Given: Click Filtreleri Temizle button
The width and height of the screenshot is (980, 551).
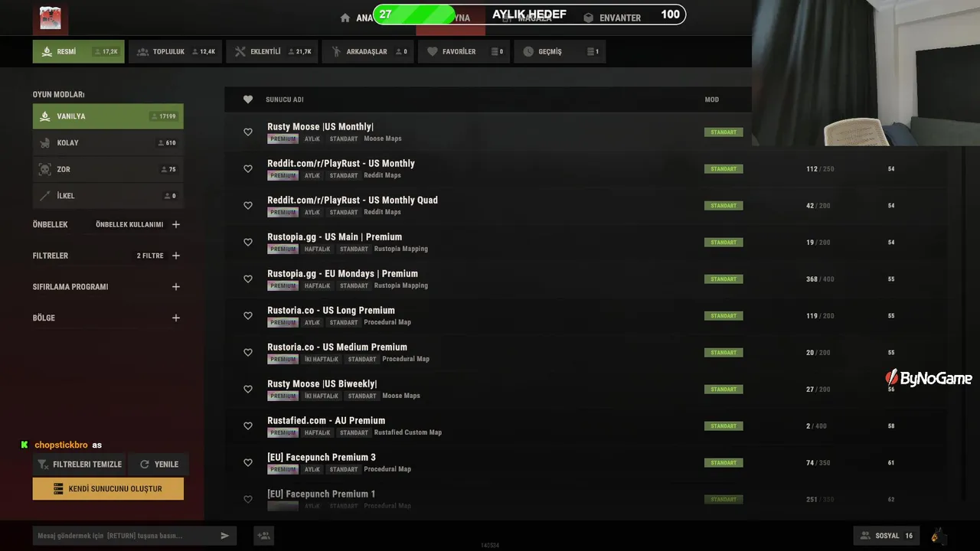Looking at the screenshot, I should pos(79,465).
